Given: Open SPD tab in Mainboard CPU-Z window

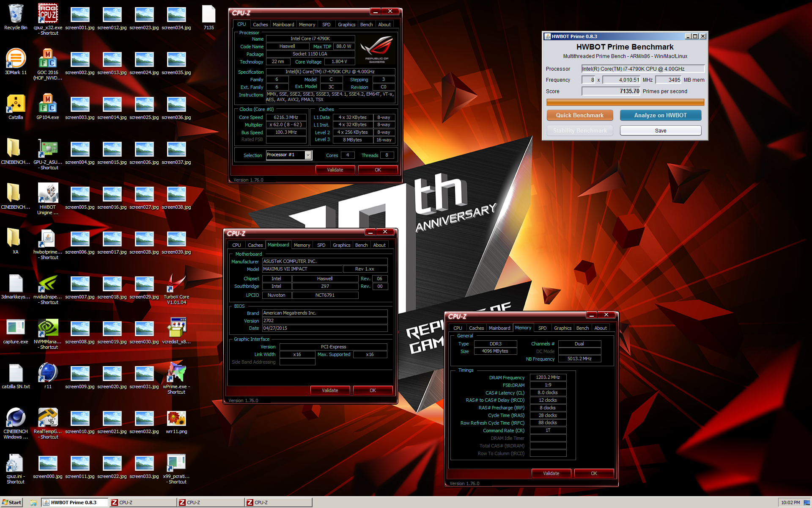Looking at the screenshot, I should pos(321,245).
